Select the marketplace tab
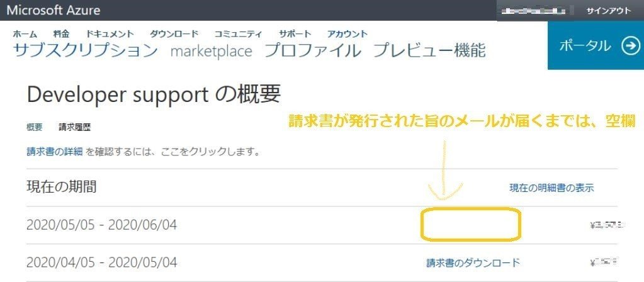 coord(211,52)
